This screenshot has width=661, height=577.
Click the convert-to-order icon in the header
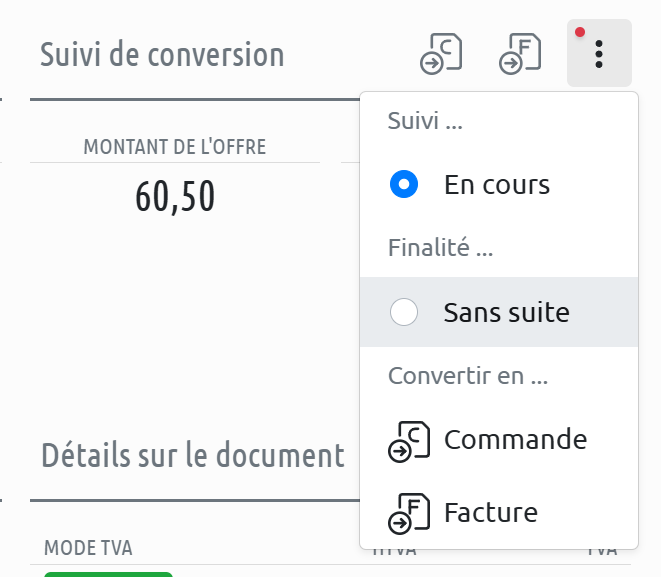coord(441,53)
